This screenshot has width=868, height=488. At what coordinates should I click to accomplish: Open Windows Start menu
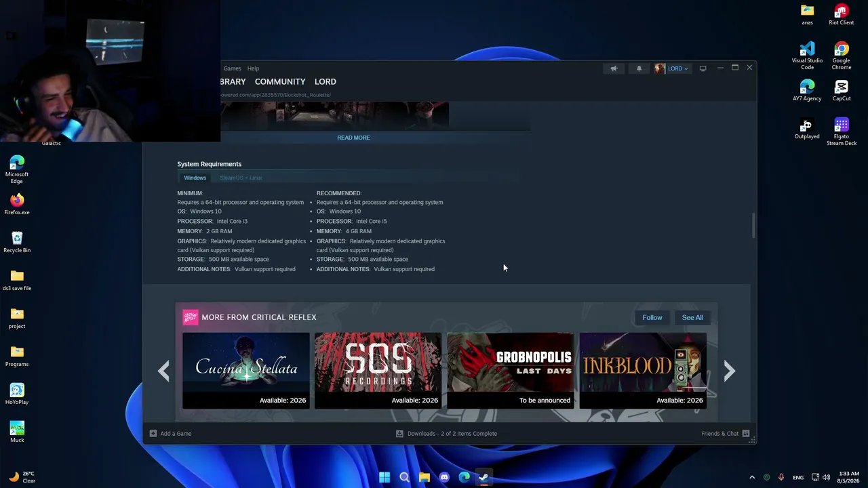point(384,477)
